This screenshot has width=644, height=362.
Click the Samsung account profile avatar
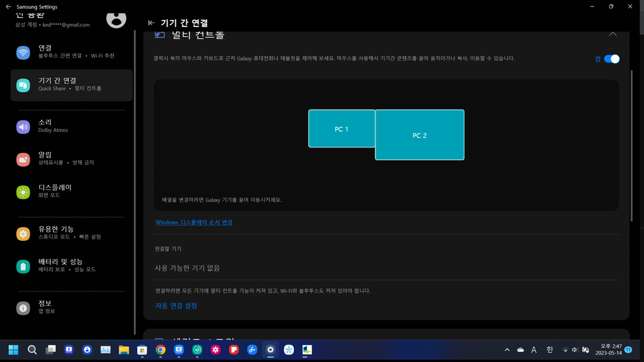116,19
